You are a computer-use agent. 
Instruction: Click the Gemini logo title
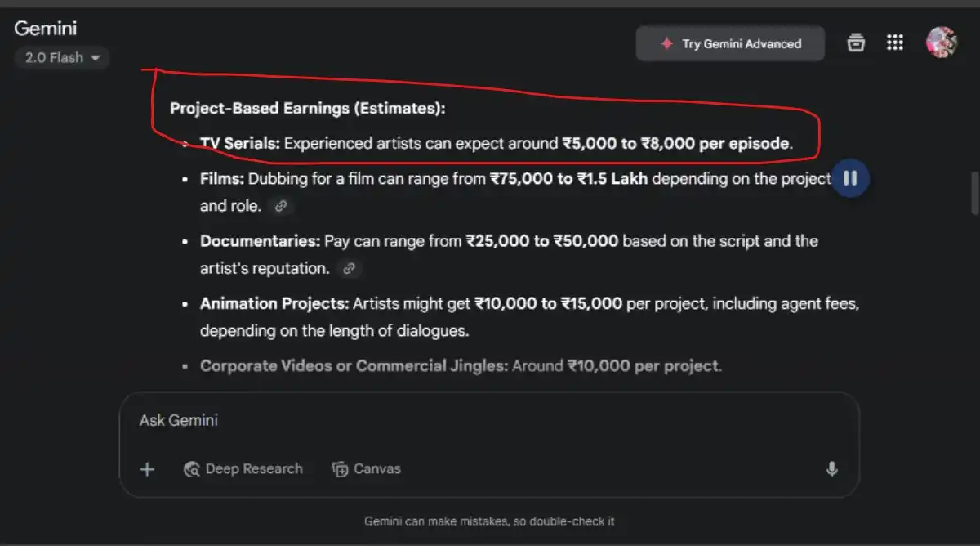coord(46,28)
